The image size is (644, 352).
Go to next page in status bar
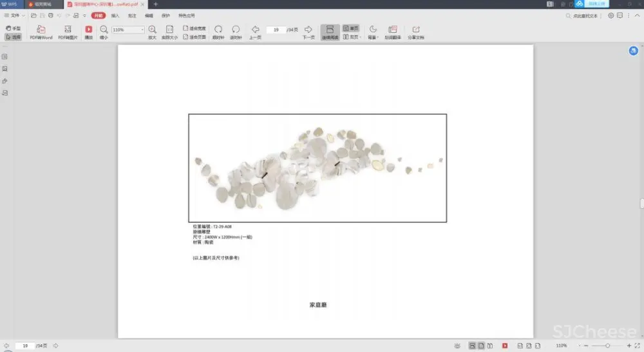pyautogui.click(x=56, y=346)
